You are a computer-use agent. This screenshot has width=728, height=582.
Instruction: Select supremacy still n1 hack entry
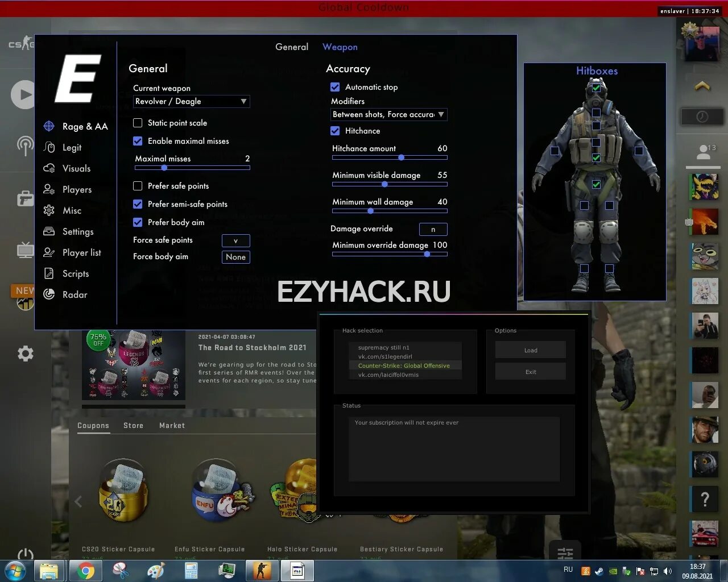pos(406,347)
